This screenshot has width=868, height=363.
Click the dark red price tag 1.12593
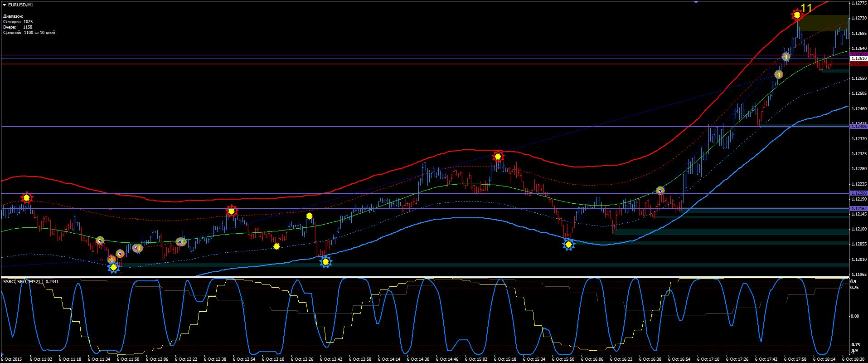(858, 64)
